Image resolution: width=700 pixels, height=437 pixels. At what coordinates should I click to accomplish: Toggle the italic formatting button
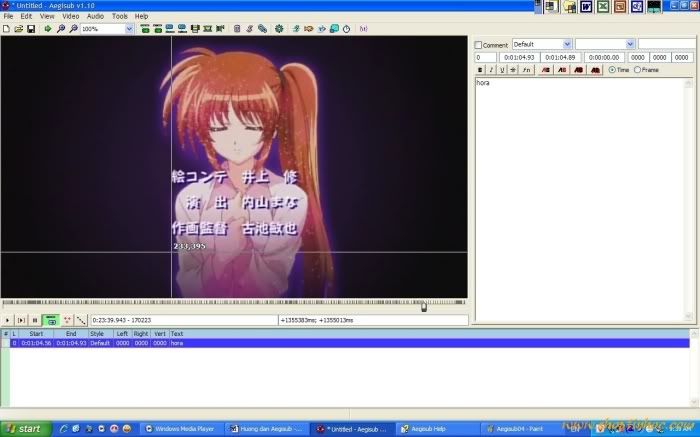491,70
